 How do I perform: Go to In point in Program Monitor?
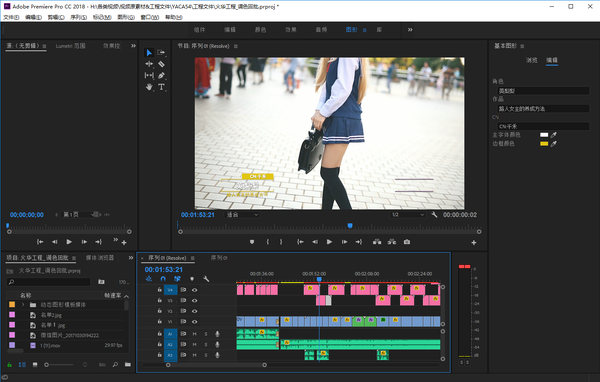300,242
